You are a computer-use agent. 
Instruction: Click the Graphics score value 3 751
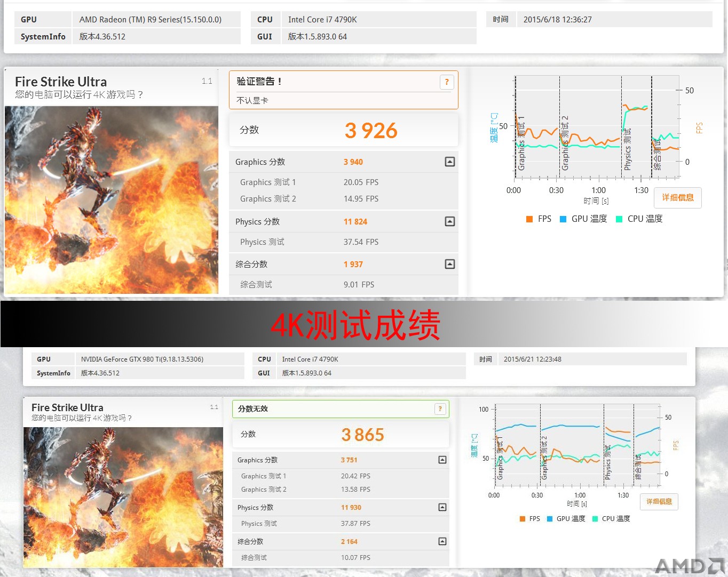(x=349, y=460)
